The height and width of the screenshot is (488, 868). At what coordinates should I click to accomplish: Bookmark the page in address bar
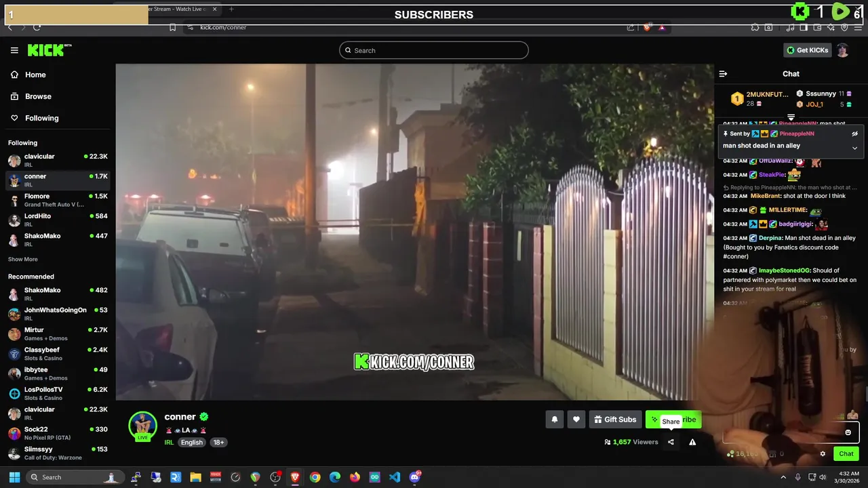pyautogui.click(x=173, y=27)
